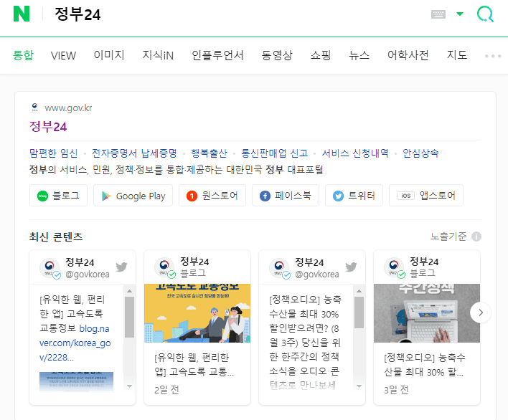Click Twitter bird icon in 고속도록 교통정보 tweet card
This screenshot has height=420, width=508.
coord(121,267)
